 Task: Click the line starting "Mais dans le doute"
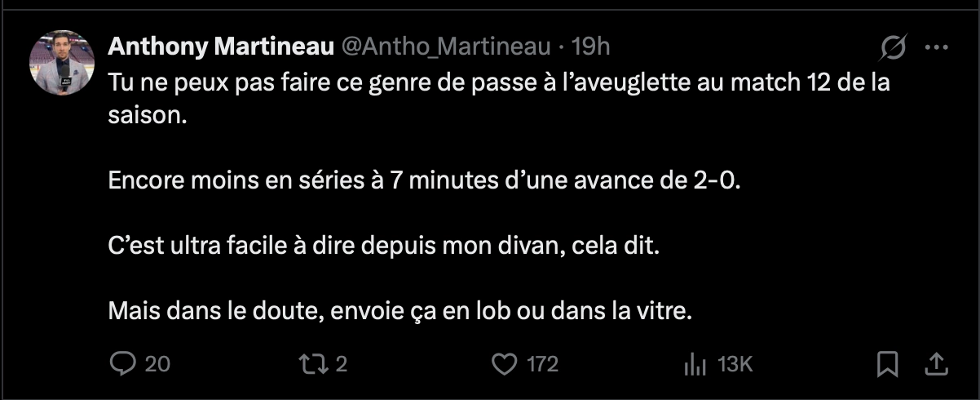[x=400, y=311]
